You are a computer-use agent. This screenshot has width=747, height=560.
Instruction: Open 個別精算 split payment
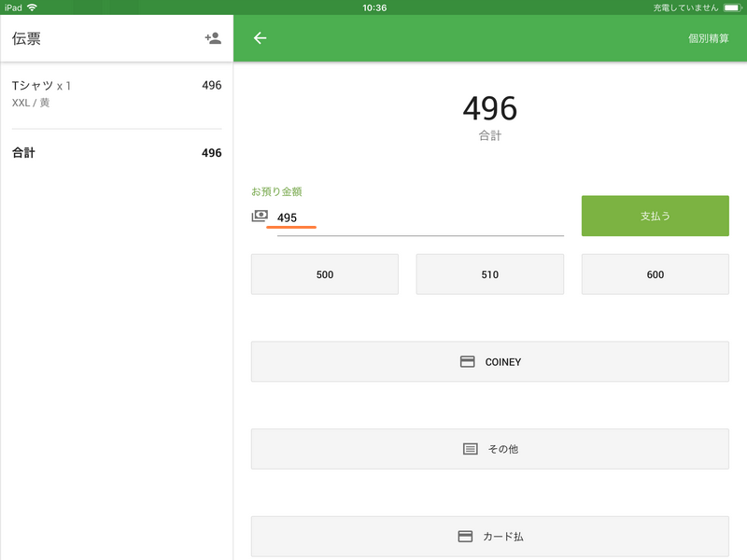pyautogui.click(x=708, y=38)
